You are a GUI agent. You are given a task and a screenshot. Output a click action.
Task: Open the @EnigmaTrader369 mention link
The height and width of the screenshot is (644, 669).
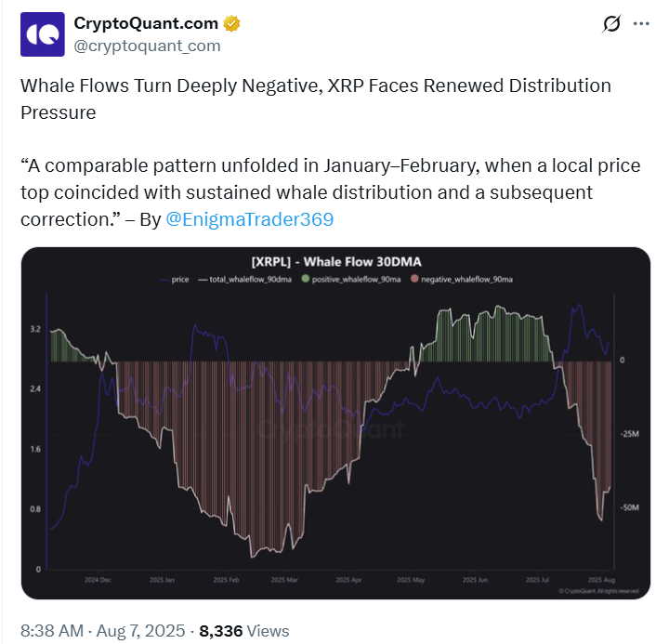[249, 220]
